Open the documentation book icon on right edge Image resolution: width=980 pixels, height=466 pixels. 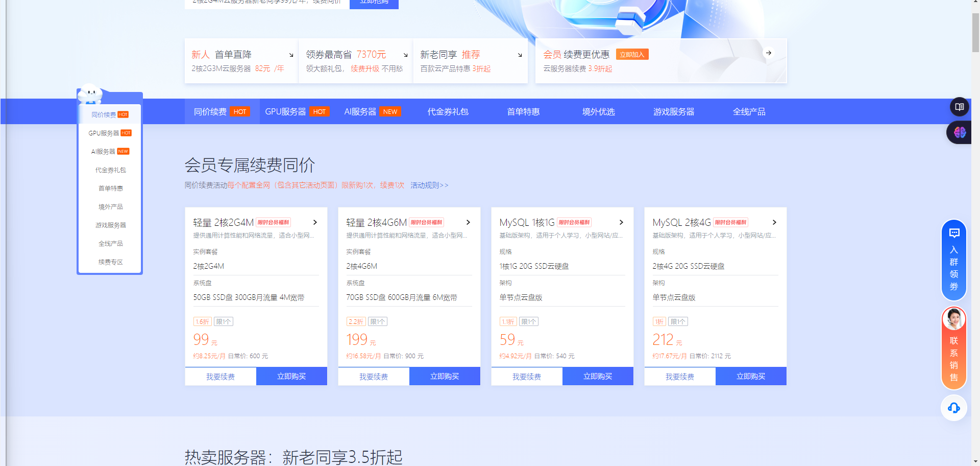tap(959, 107)
